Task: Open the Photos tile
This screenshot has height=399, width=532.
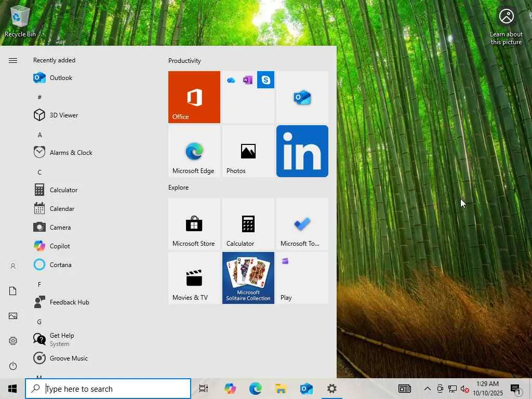Action: click(248, 151)
